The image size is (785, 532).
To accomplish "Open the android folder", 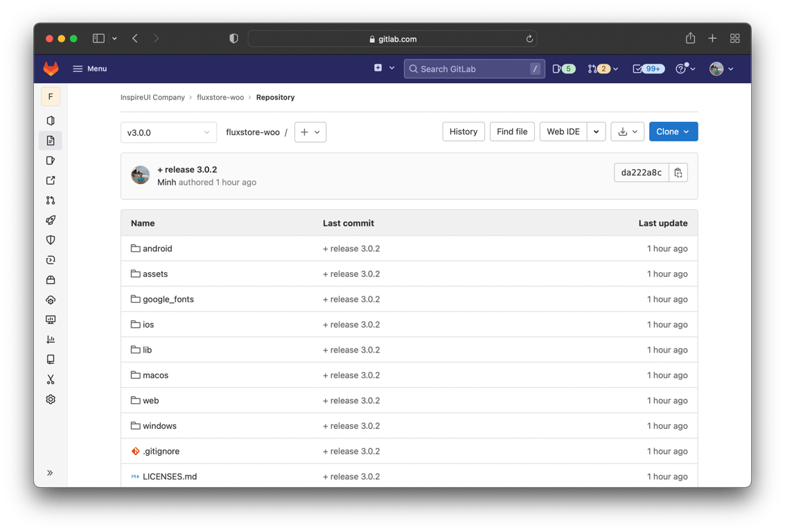I will 157,249.
